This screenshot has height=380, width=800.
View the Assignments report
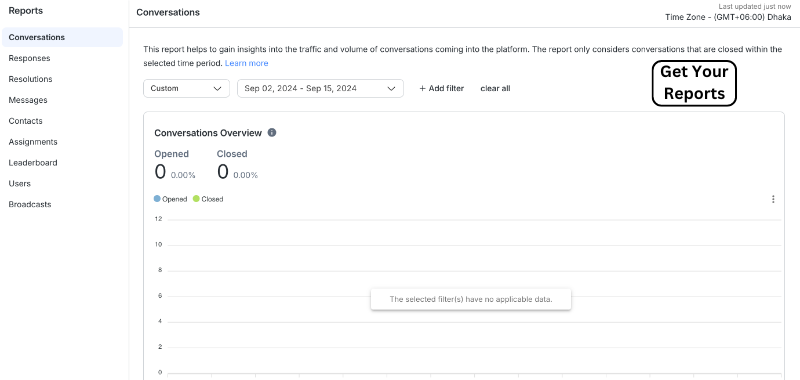point(33,142)
